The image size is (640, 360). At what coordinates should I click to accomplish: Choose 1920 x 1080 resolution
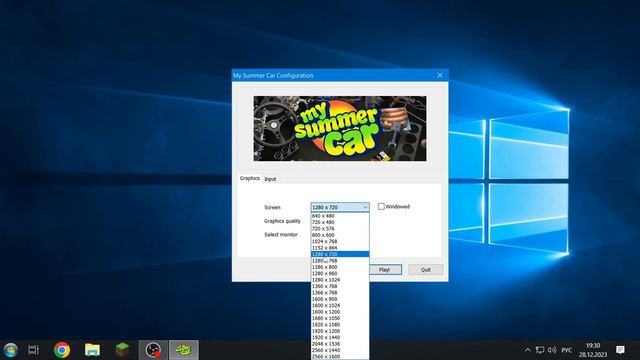(340, 325)
